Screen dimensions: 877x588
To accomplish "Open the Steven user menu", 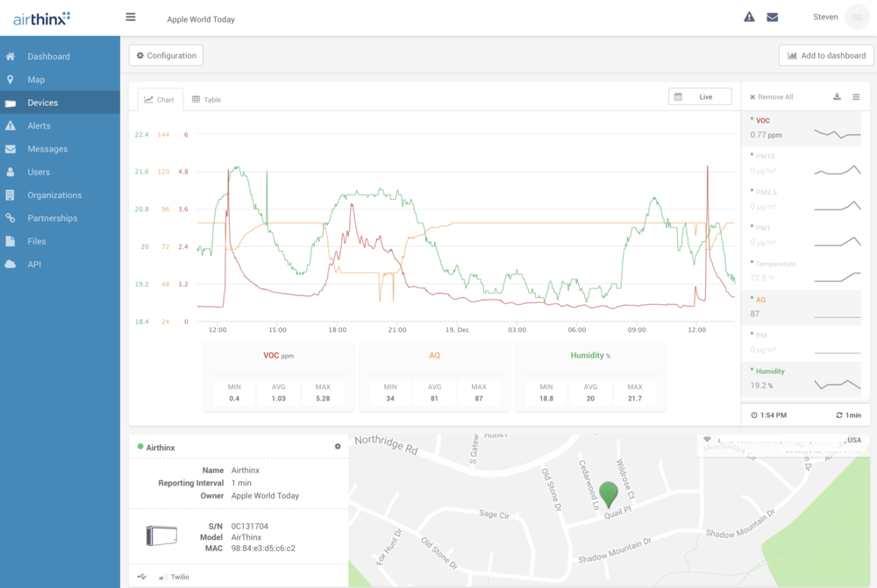I will [x=825, y=18].
